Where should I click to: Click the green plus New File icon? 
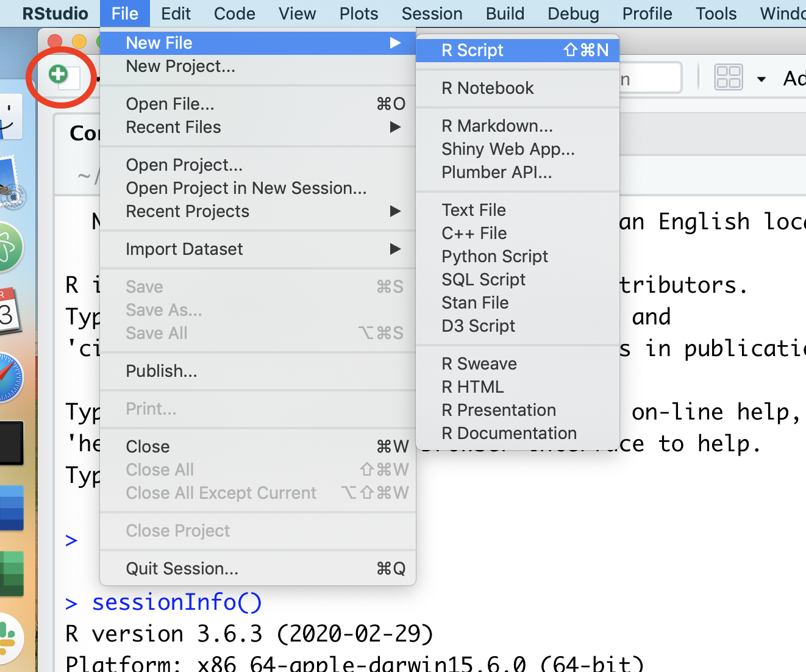[x=59, y=75]
